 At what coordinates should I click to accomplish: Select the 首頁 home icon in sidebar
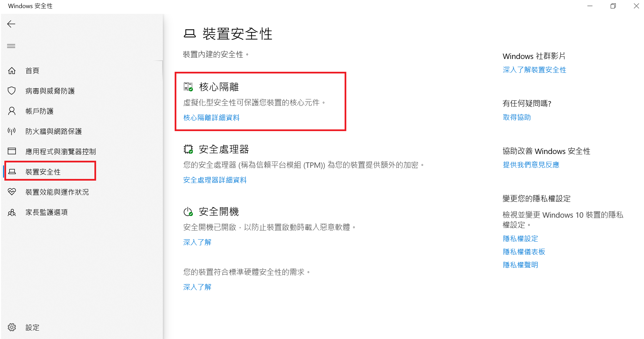coord(11,70)
